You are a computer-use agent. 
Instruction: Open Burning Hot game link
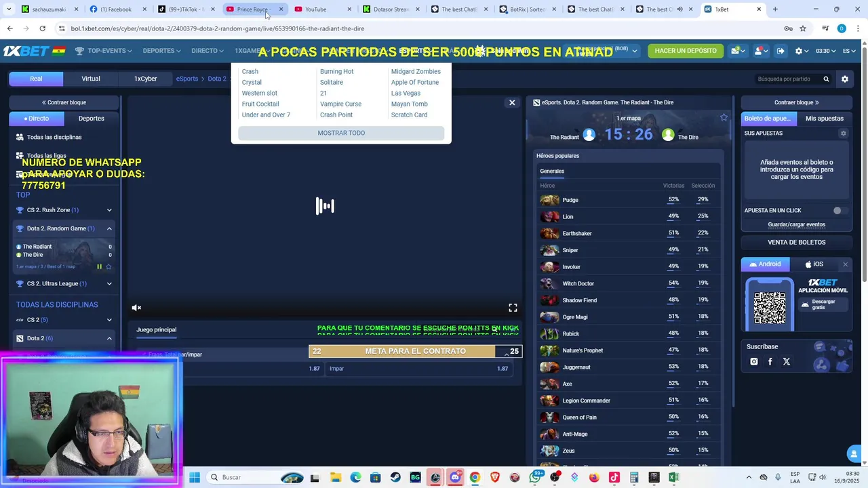pyautogui.click(x=336, y=71)
